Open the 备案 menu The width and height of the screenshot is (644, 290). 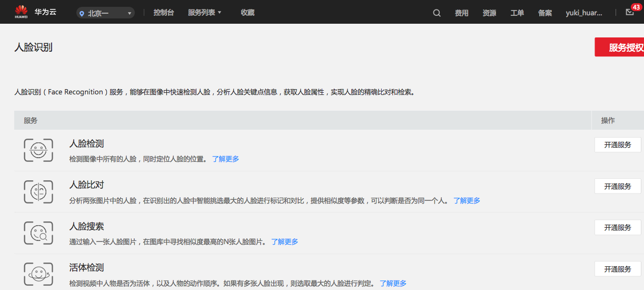[545, 13]
